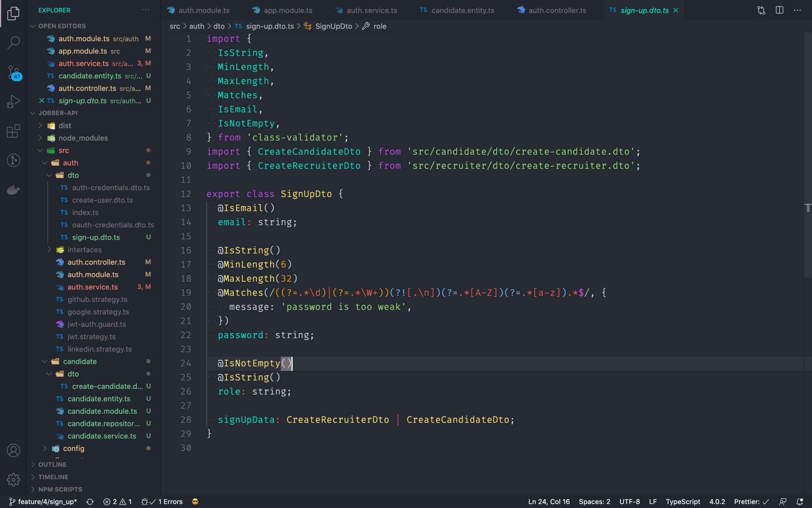Switch to auth.module.ts tab
This screenshot has width=812, height=508.
(x=203, y=10)
